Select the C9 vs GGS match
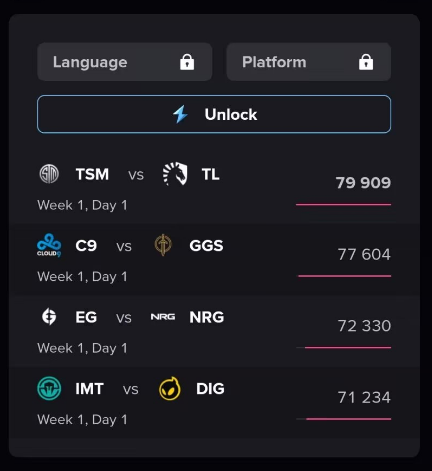 (214, 259)
